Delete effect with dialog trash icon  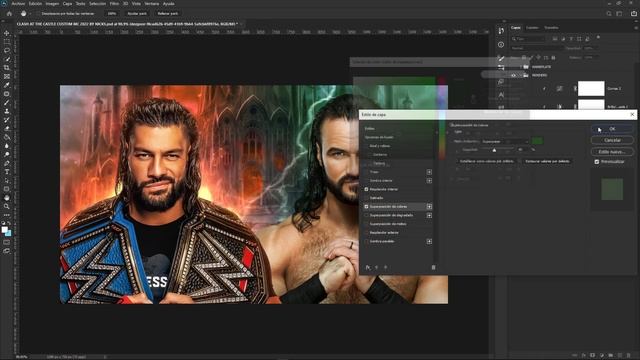(433, 267)
